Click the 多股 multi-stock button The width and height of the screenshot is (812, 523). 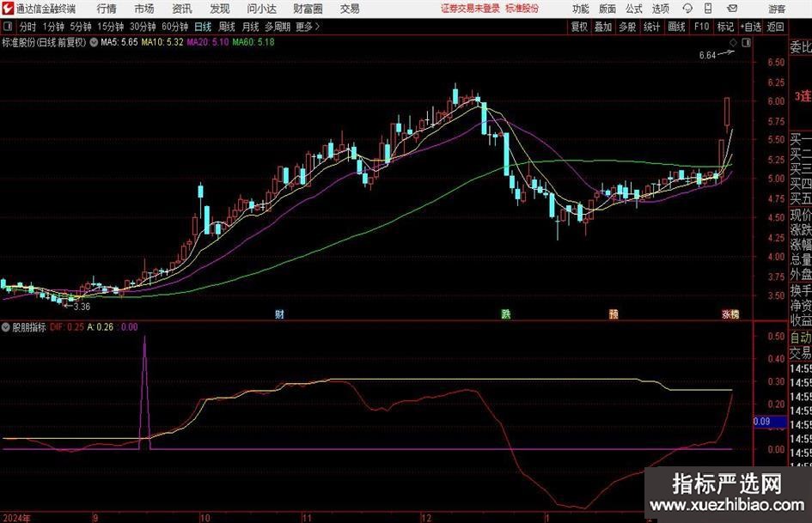pos(627,27)
